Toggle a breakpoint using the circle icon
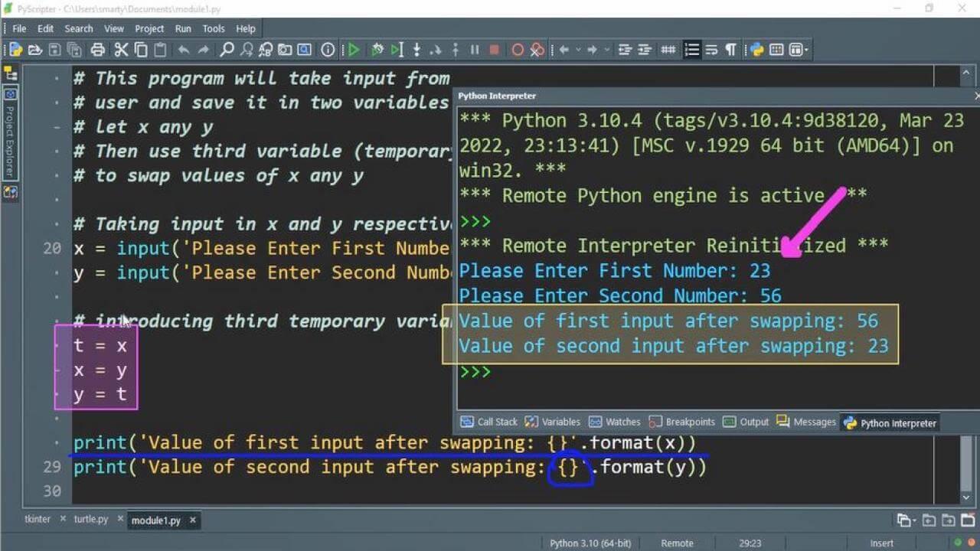 pyautogui.click(x=518, y=49)
